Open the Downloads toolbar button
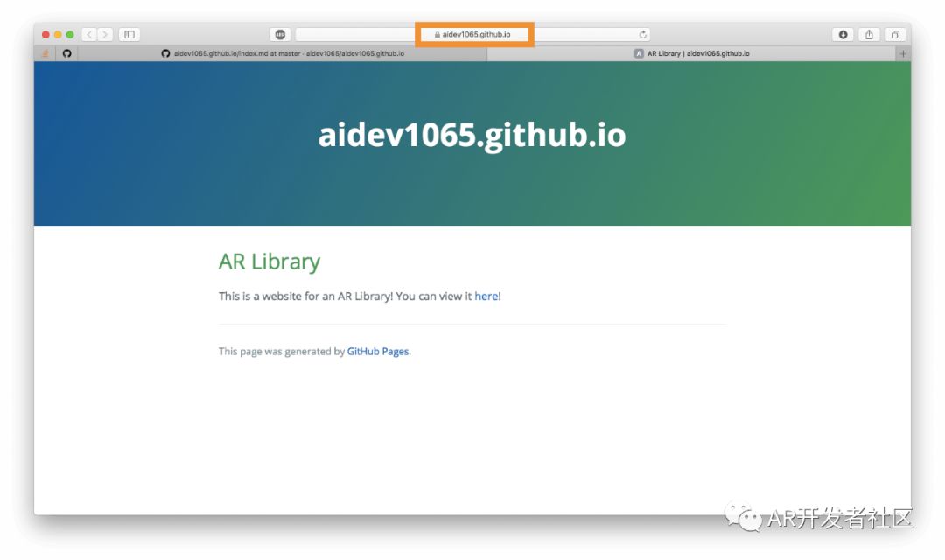The image size is (945, 560). click(x=843, y=34)
